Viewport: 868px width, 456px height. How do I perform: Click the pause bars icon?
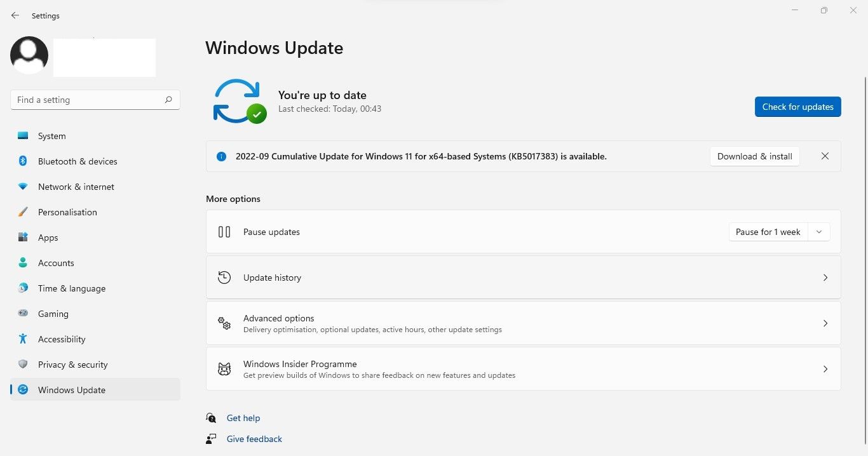click(224, 232)
